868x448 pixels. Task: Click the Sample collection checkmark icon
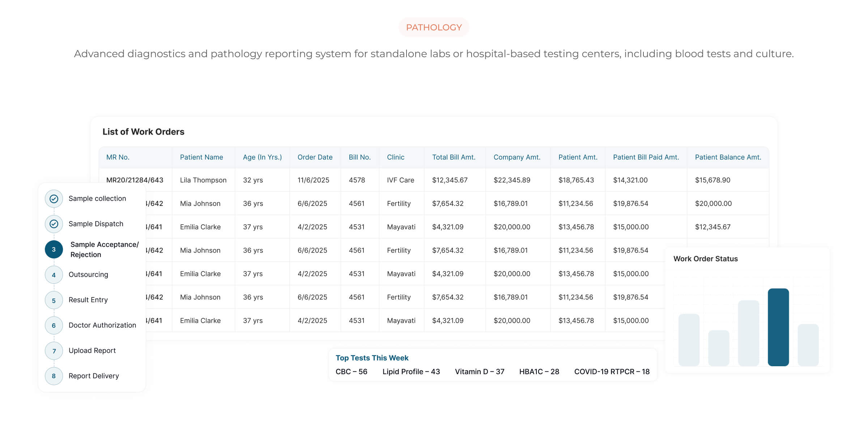click(54, 199)
